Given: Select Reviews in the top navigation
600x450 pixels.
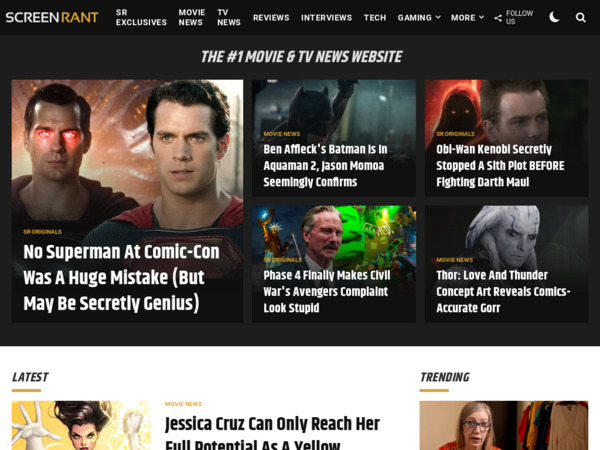Looking at the screenshot, I should [x=271, y=17].
